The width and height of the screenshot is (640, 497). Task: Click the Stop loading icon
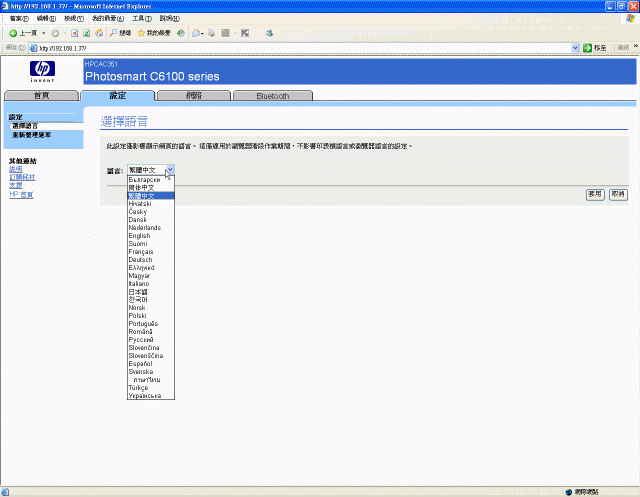coord(74,33)
